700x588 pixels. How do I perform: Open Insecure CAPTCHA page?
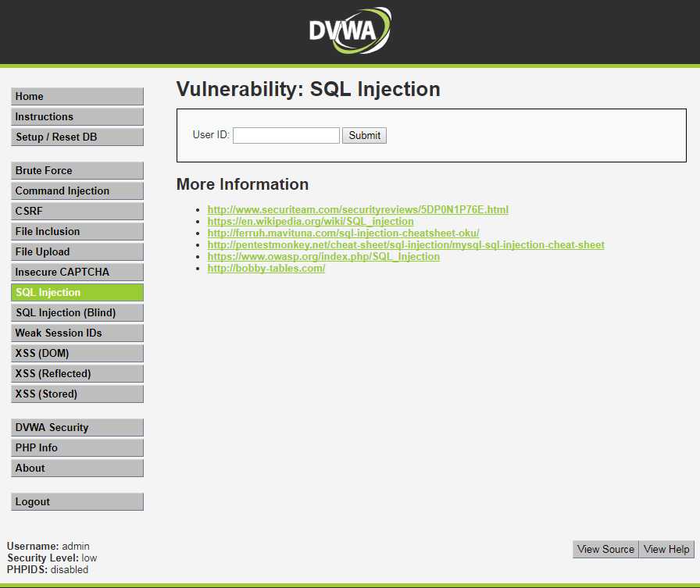click(x=77, y=273)
